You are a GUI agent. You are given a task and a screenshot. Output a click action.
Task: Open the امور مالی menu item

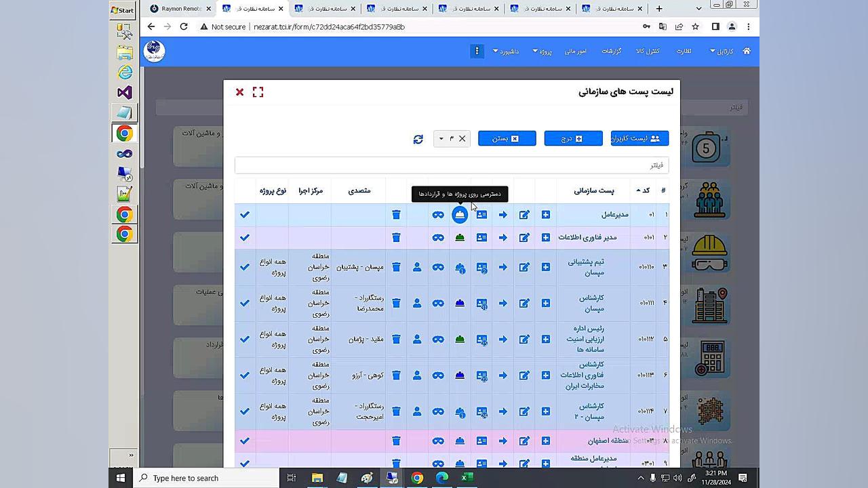(x=575, y=52)
